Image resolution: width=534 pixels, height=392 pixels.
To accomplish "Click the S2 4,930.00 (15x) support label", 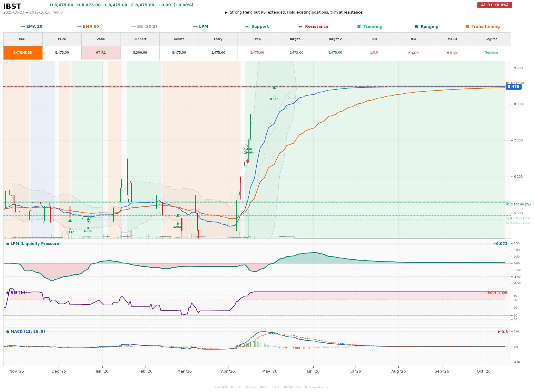I will [x=518, y=218].
